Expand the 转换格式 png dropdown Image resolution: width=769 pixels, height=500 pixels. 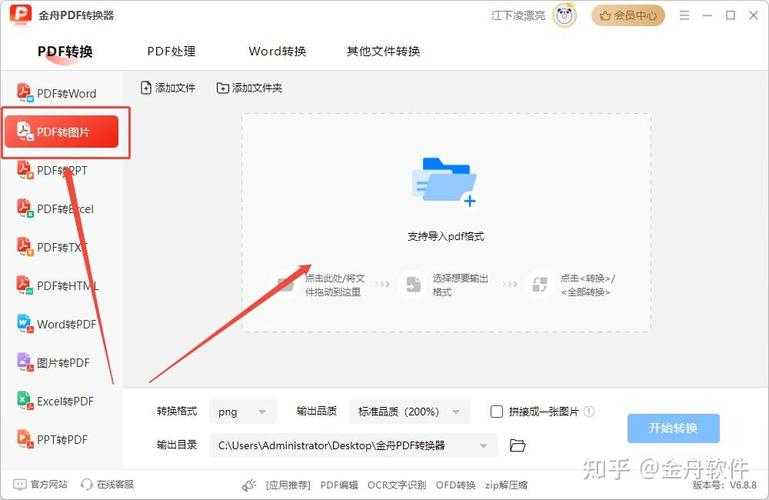point(245,411)
